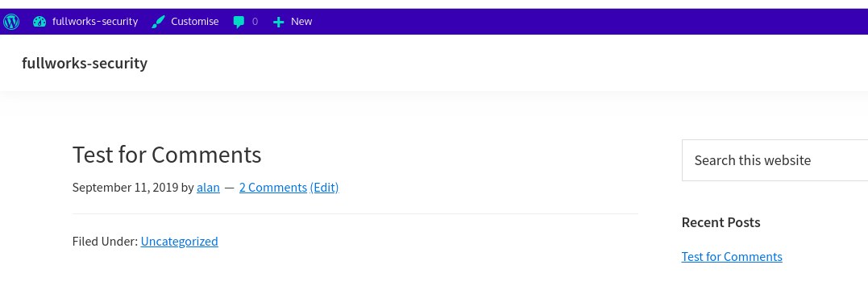Select the Customise text in admin bar
868x298 pixels.
point(195,22)
